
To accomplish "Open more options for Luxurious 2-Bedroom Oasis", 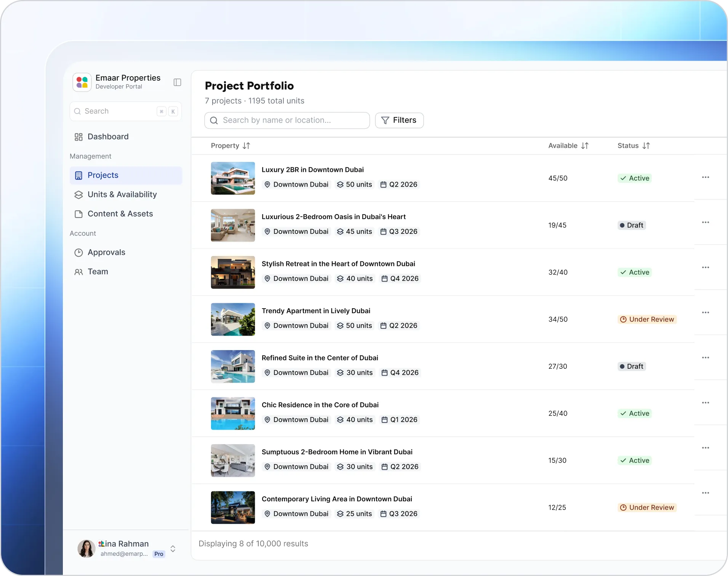I will click(x=706, y=222).
